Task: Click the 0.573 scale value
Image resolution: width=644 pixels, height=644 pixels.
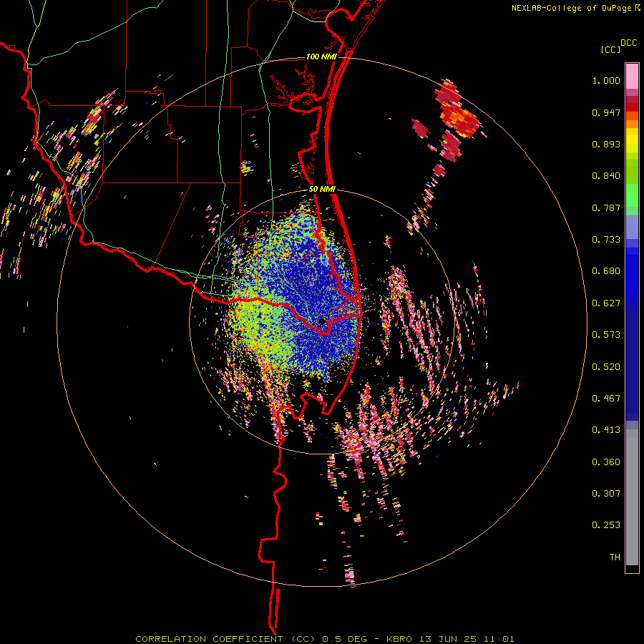Action: 606,335
